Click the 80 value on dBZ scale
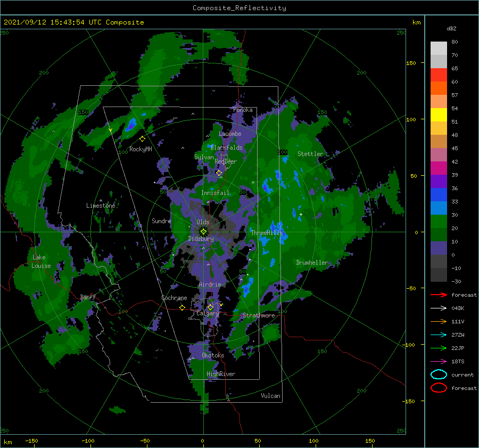Screen dimensions: 479x448 click(x=455, y=42)
